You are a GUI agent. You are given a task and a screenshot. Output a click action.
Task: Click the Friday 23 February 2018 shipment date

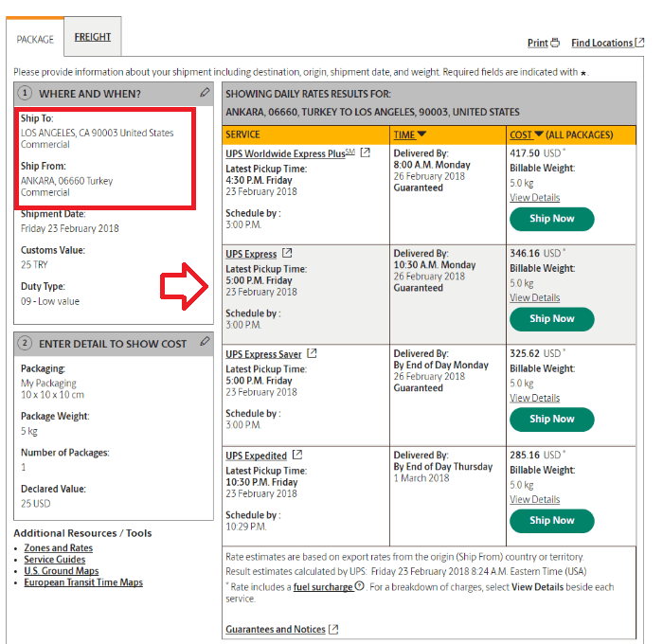tap(70, 228)
